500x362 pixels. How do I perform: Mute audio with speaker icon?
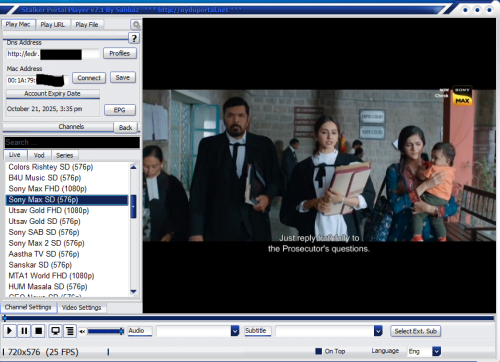pyautogui.click(x=82, y=331)
